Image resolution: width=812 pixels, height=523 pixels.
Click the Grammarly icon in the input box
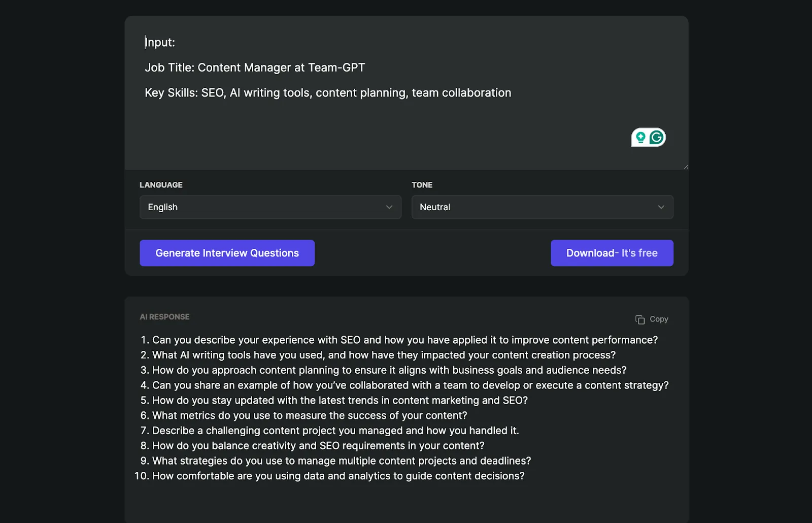(657, 137)
